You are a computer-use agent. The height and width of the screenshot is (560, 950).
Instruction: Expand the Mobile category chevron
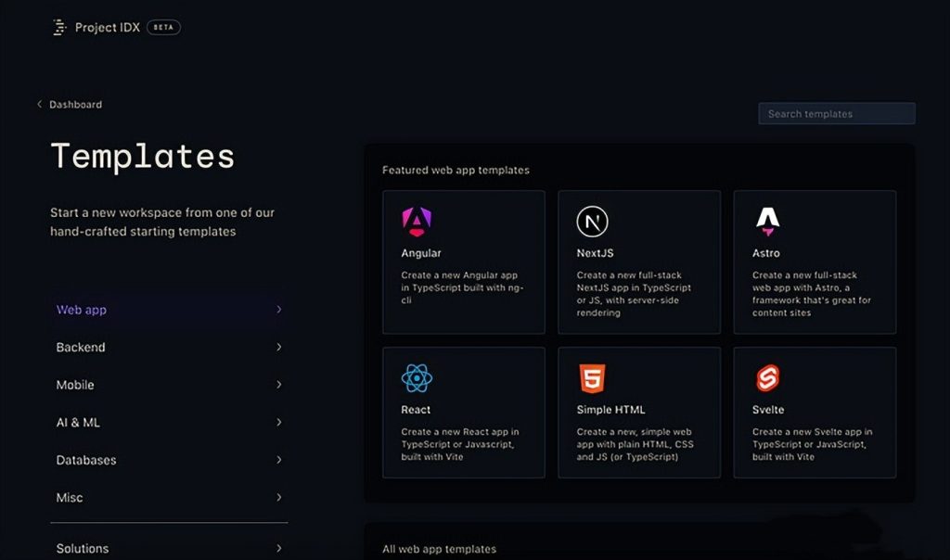tap(278, 385)
